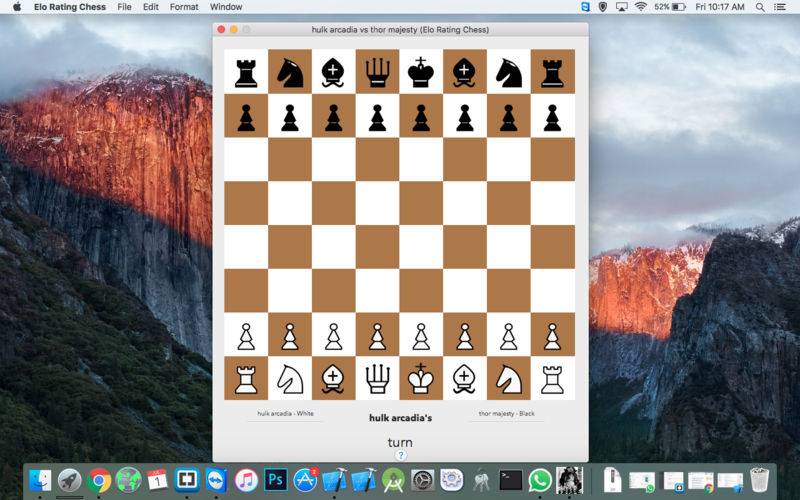The image size is (800, 500).
Task: Pick the black rook in the top-left corner
Action: pyautogui.click(x=246, y=73)
